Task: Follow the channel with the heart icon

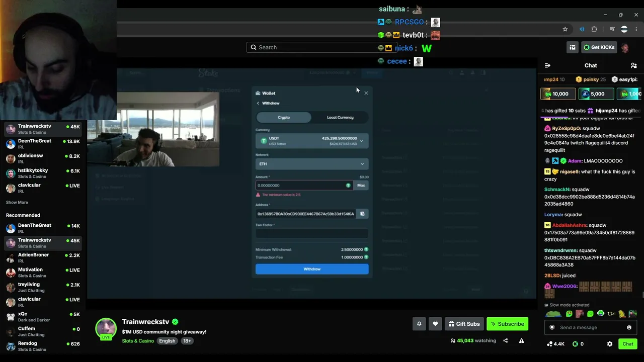Action: point(435,324)
